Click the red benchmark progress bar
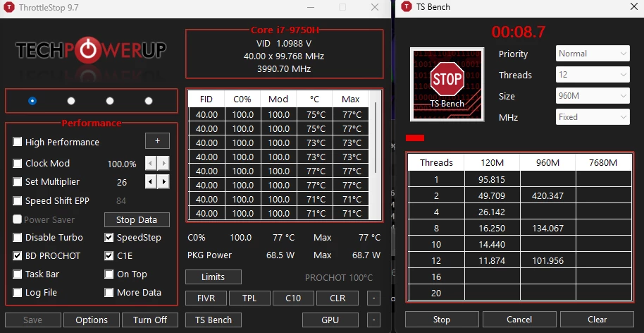This screenshot has width=644, height=333. point(415,138)
